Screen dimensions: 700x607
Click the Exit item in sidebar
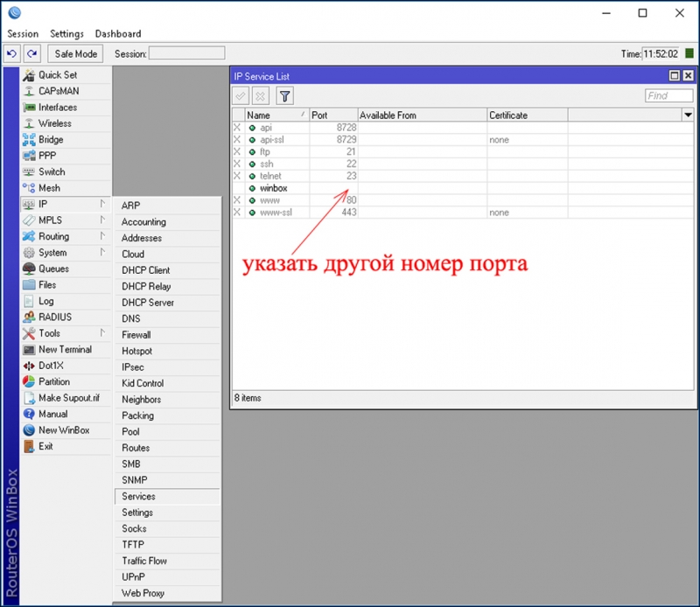point(45,446)
